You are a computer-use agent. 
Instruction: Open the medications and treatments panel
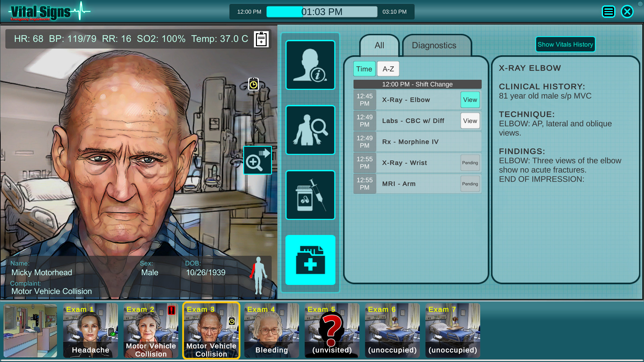(x=310, y=195)
